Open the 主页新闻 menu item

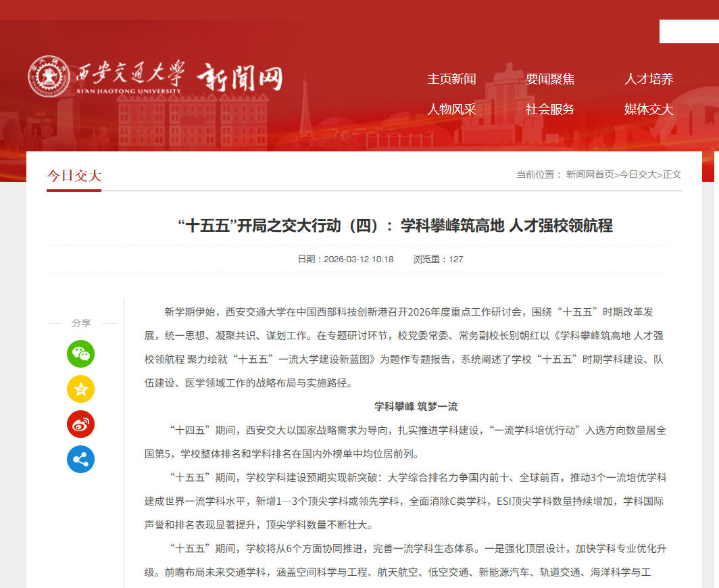[451, 79]
